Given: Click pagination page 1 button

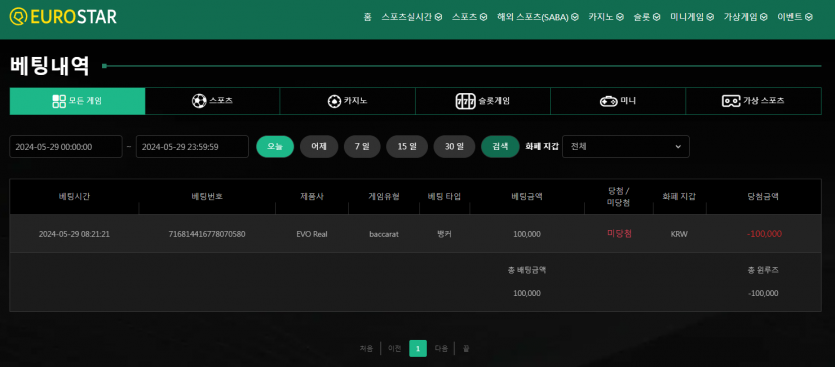Looking at the screenshot, I should [418, 348].
